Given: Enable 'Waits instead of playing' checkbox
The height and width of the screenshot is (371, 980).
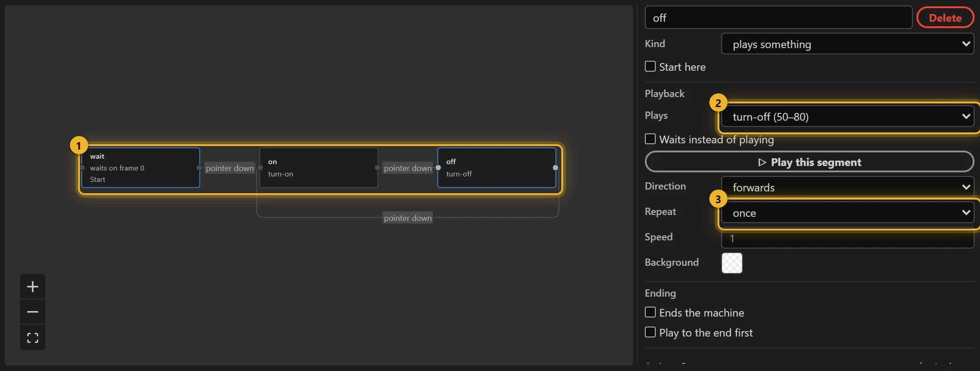Looking at the screenshot, I should [650, 139].
